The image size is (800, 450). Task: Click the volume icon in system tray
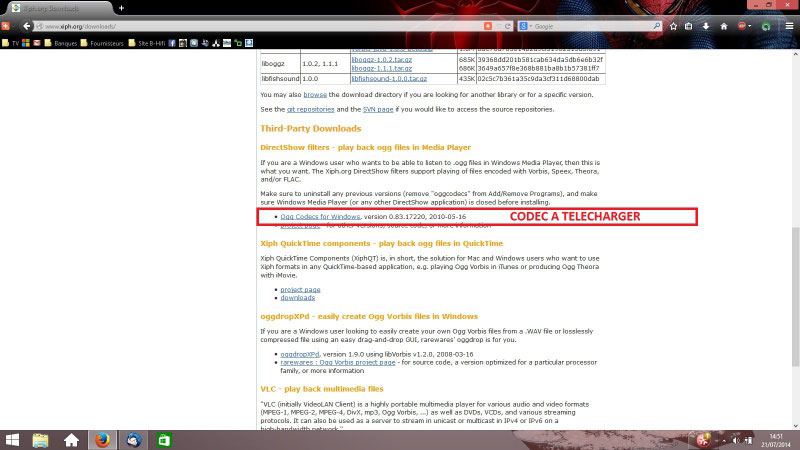tap(736, 440)
